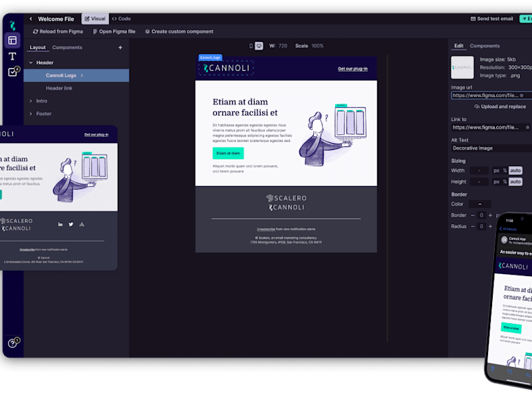The image size is (532, 399).
Task: Select the Header link layer
Action: (x=59, y=88)
